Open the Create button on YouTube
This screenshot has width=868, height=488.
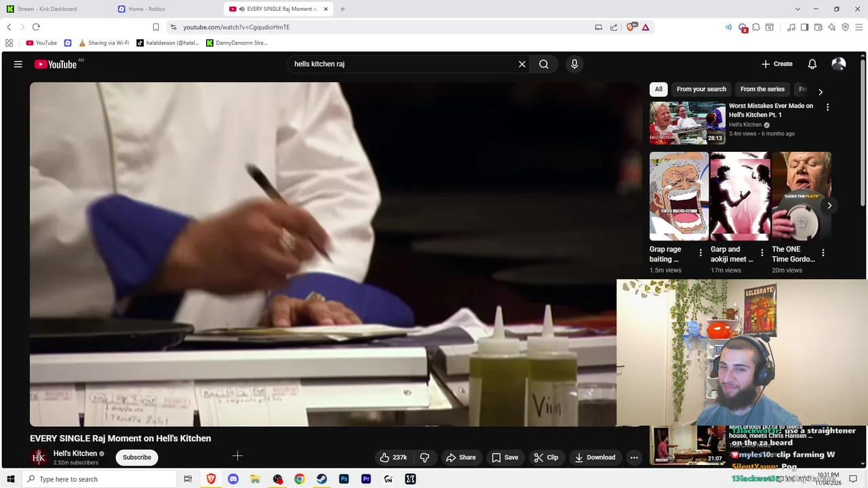click(x=777, y=64)
